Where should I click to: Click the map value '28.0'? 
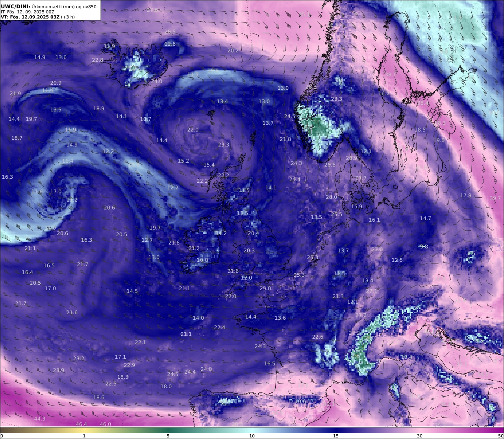point(332,197)
